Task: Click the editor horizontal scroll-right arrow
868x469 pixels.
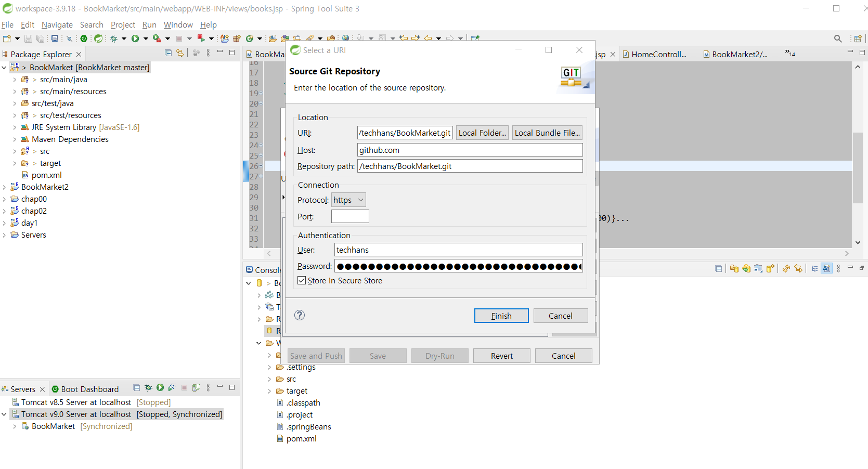Action: [x=847, y=253]
